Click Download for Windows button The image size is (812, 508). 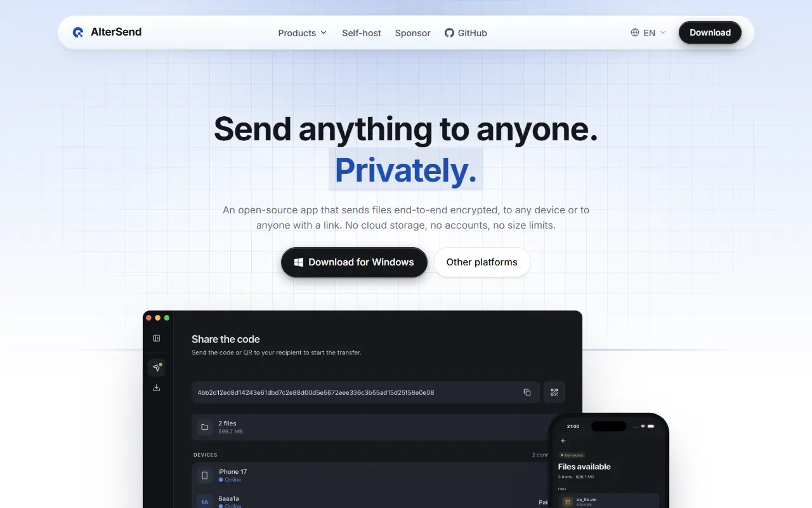pyautogui.click(x=354, y=262)
